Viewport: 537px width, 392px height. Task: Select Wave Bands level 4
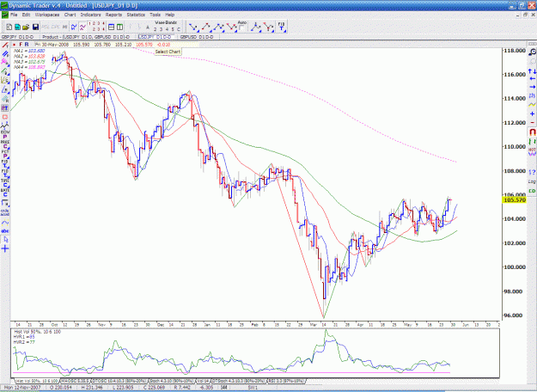tap(168, 29)
